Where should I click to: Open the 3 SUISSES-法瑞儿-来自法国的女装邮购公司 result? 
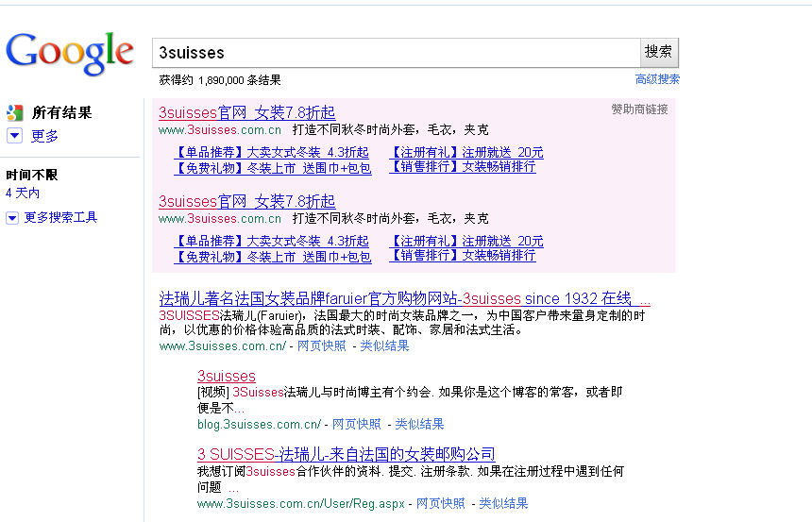[x=346, y=455]
